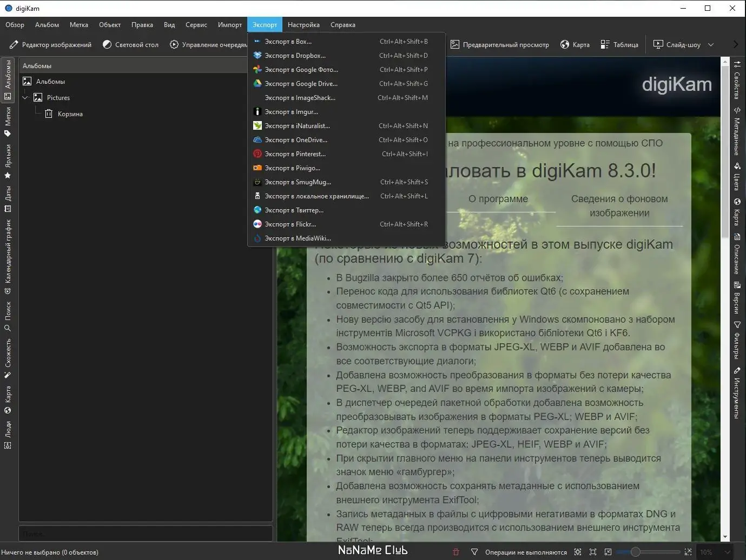Open the Слайд-шоу dropdown arrow
Screen dimensions: 746x560
(711, 45)
